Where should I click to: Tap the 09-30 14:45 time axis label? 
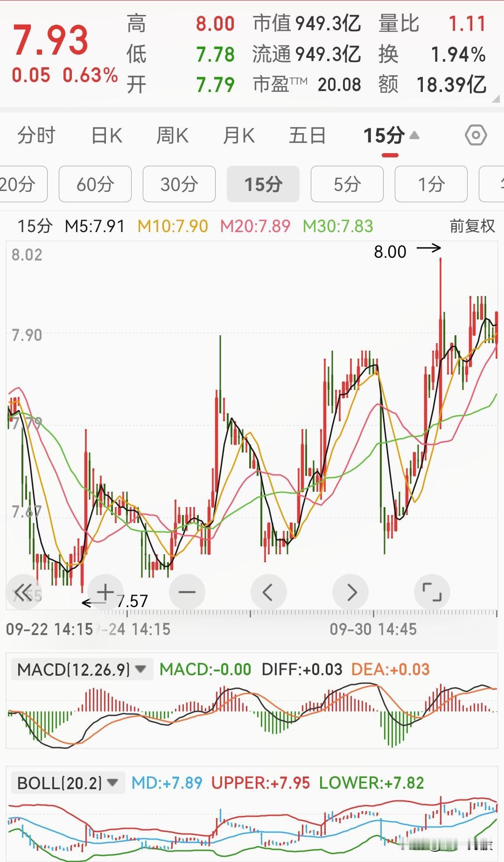(373, 629)
